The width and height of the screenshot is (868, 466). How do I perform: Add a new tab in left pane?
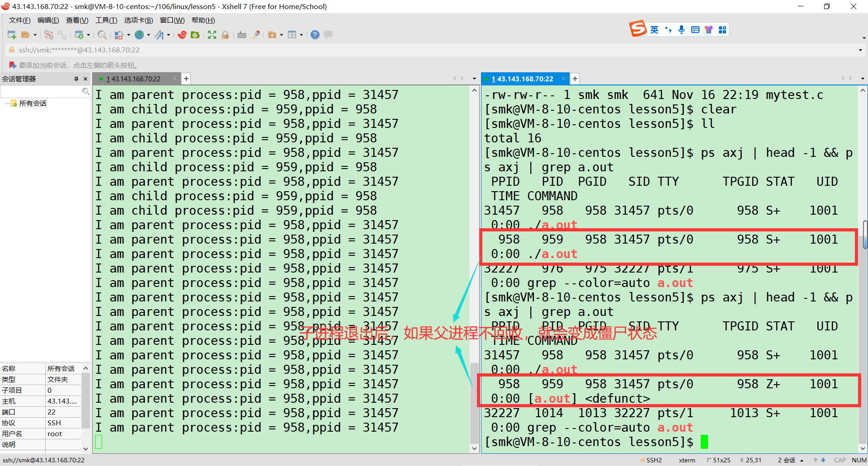[186, 79]
